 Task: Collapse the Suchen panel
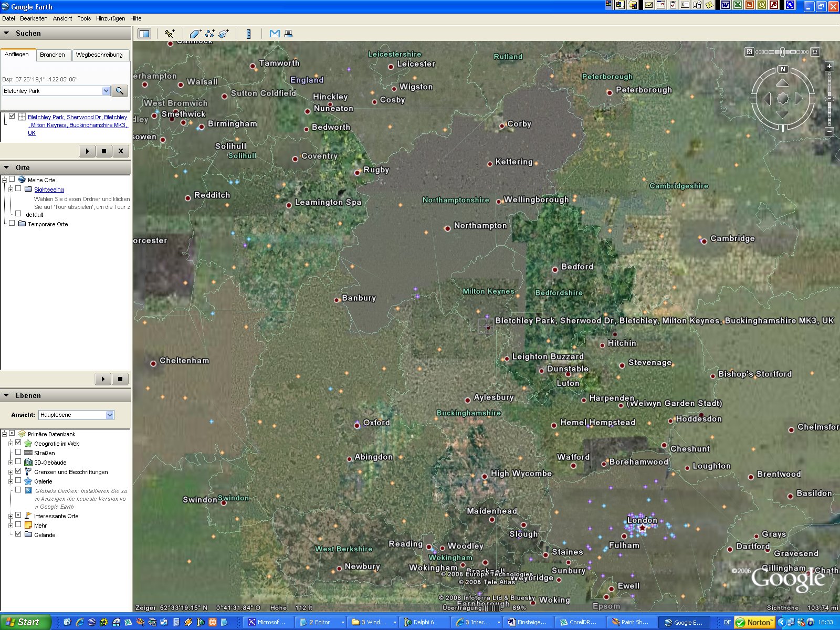point(7,33)
